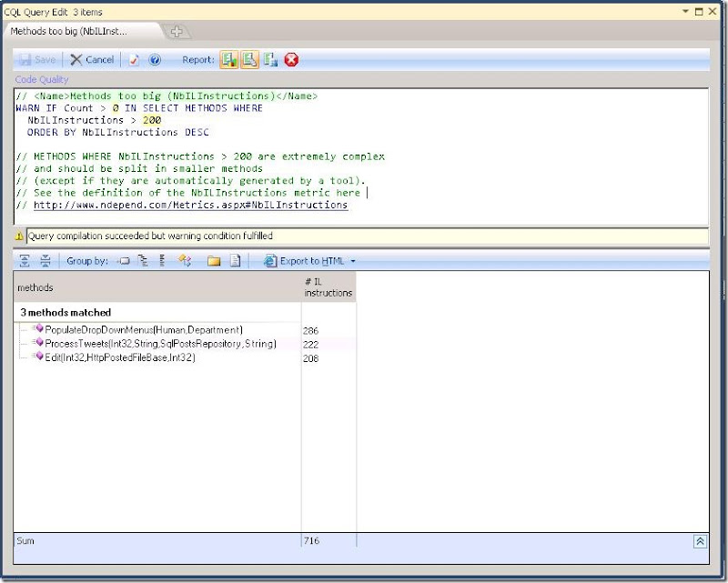The image size is (728, 583).
Task: Group by folder icon
Action: (214, 261)
